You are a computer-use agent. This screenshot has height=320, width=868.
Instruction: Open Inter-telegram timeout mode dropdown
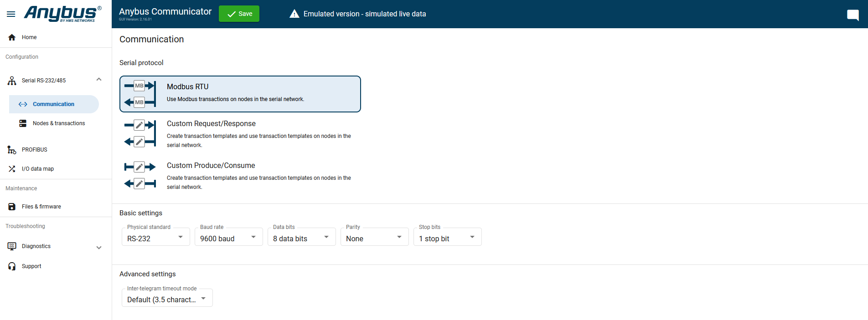tap(167, 299)
